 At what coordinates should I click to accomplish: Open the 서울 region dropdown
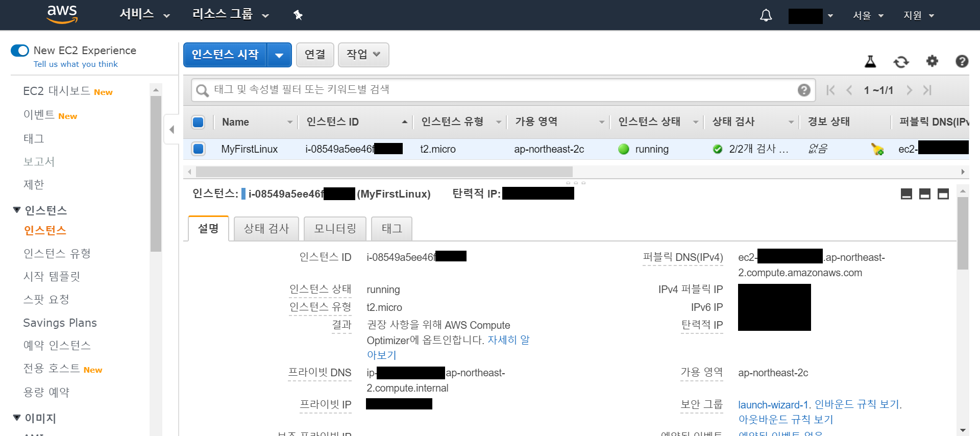(868, 16)
